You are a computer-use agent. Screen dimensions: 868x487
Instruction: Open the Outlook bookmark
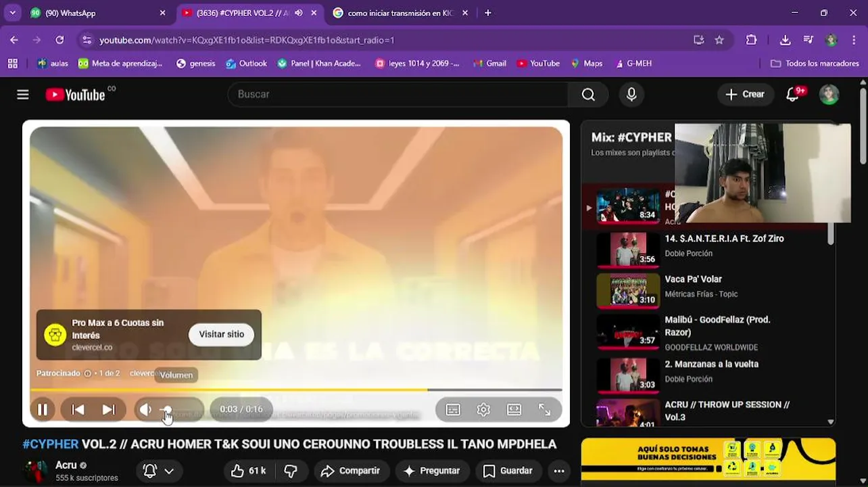tap(246, 63)
